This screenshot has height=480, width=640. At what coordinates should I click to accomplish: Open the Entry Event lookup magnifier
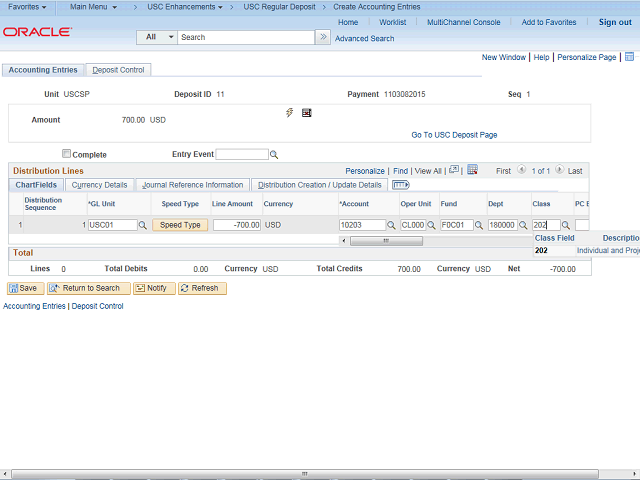[x=274, y=155]
